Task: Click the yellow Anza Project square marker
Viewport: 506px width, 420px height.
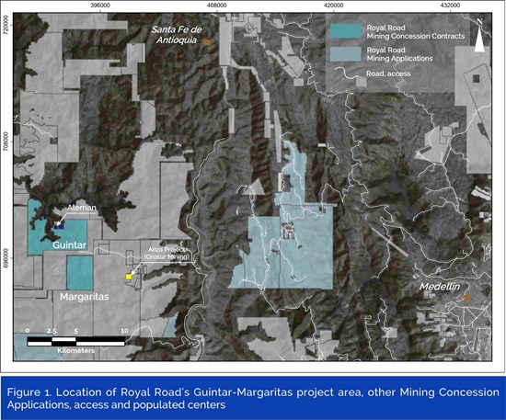Action: 129,277
